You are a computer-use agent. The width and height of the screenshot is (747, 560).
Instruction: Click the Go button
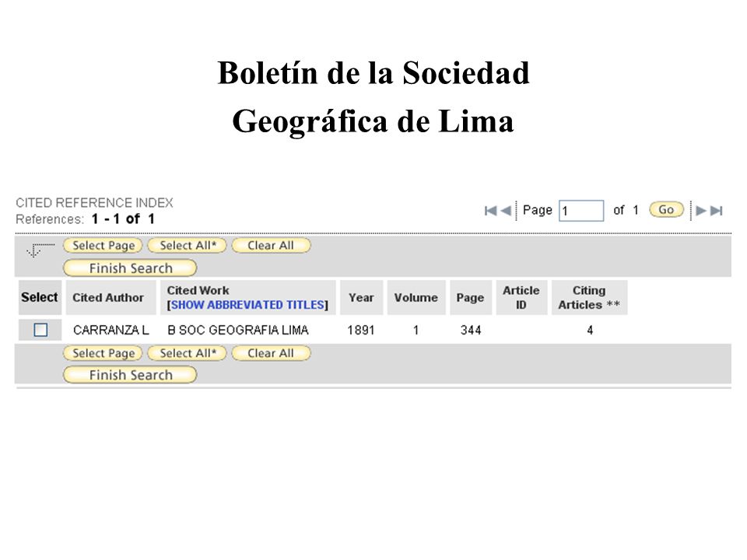click(666, 209)
